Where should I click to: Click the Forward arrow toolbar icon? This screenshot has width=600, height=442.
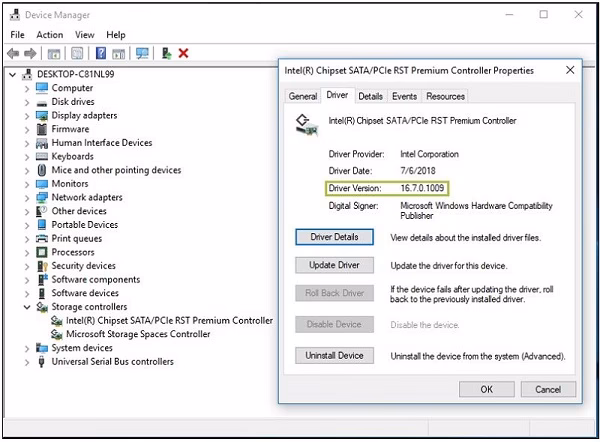(30, 54)
